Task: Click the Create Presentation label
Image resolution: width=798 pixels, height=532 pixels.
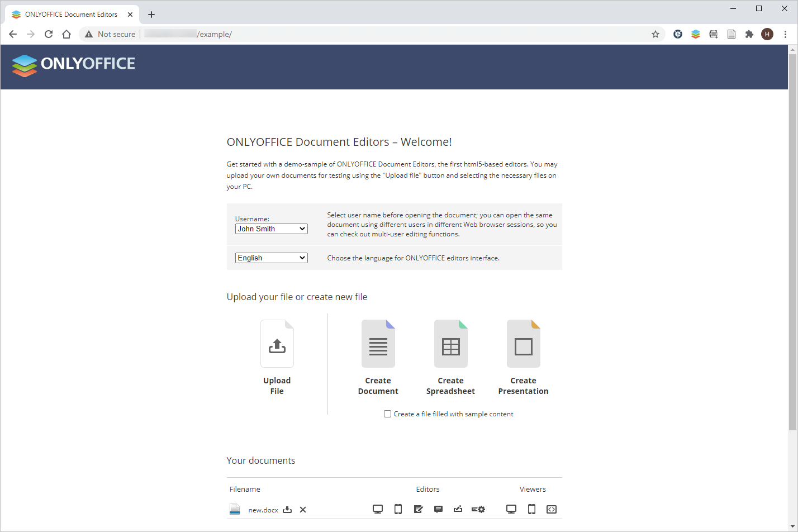Action: tap(524, 386)
